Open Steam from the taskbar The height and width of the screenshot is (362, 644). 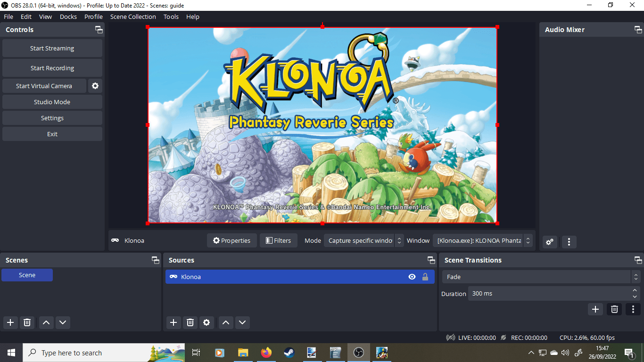[289, 353]
